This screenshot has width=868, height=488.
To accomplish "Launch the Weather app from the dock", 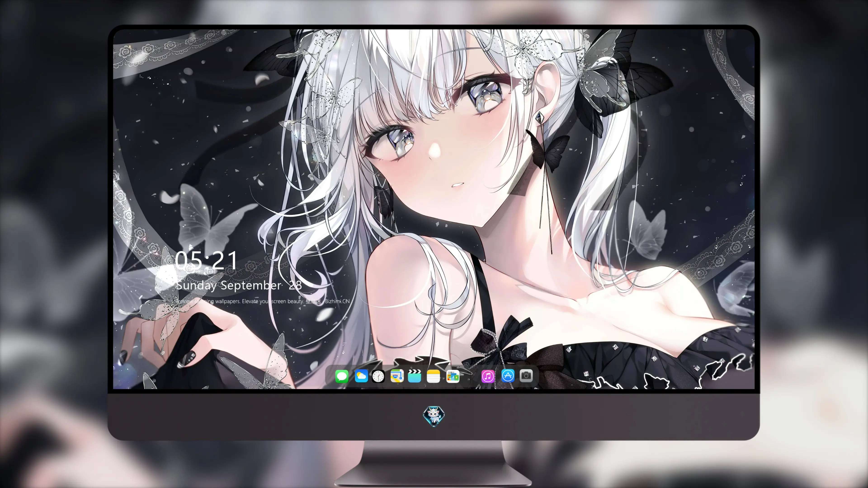I will point(361,376).
